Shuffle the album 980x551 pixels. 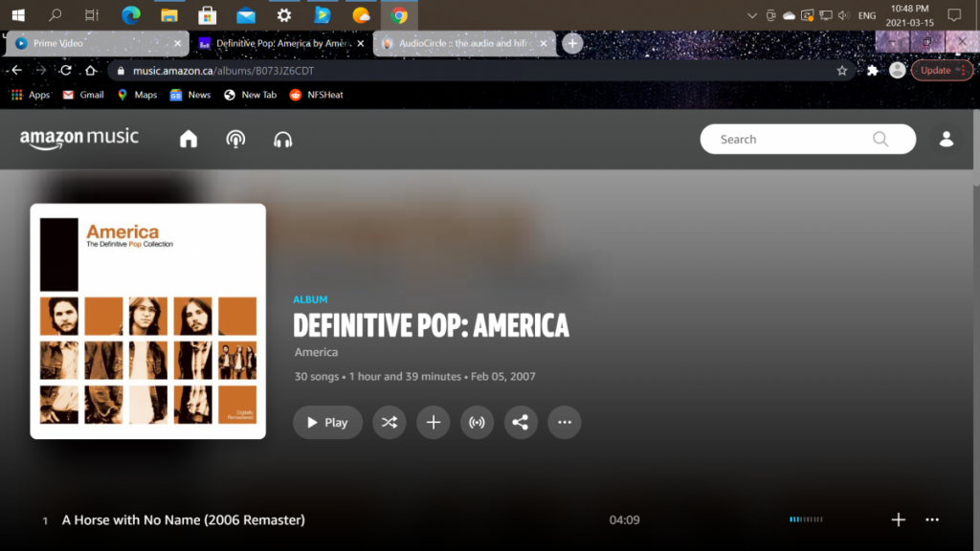point(390,422)
